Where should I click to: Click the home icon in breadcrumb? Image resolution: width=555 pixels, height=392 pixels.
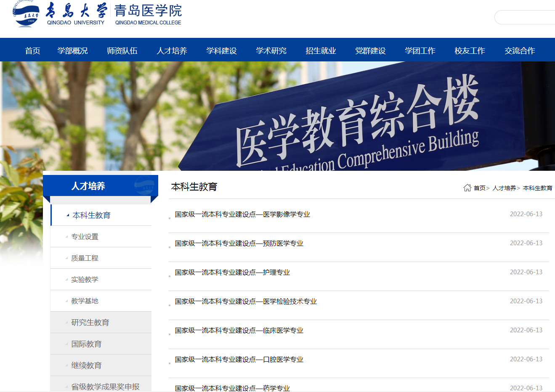[467, 188]
